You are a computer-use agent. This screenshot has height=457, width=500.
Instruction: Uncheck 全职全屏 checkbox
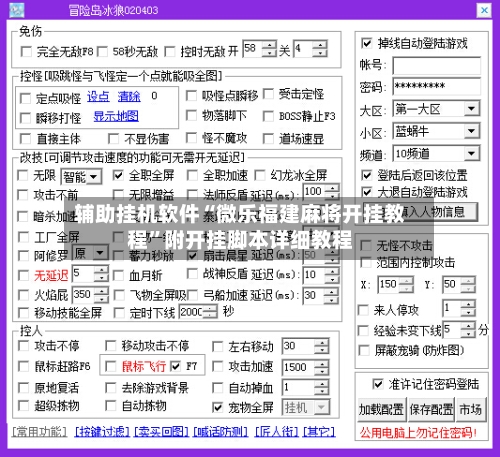pos(118,175)
